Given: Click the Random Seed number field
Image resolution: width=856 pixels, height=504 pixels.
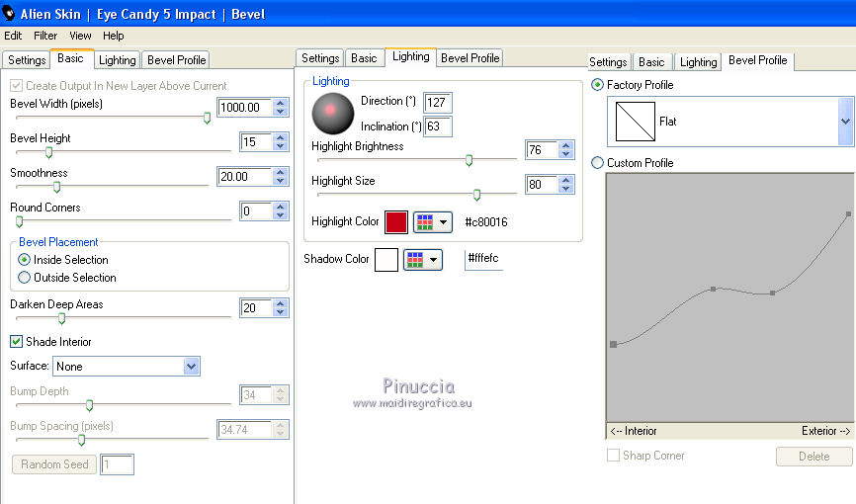Looking at the screenshot, I should (118, 464).
